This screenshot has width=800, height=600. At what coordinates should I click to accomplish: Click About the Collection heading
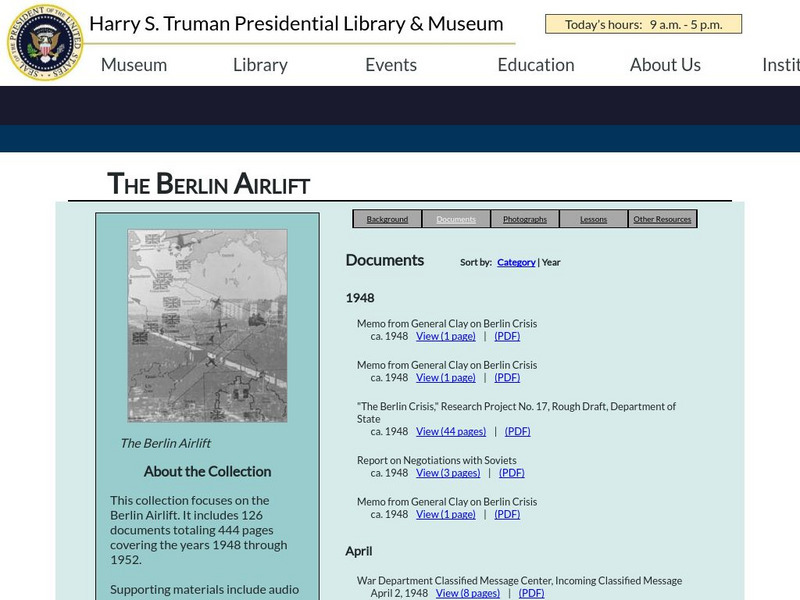click(207, 471)
